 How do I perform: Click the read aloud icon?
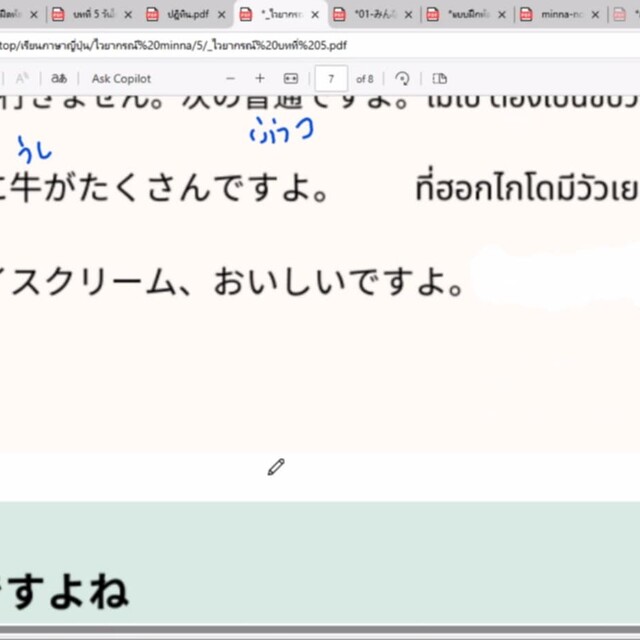22,78
